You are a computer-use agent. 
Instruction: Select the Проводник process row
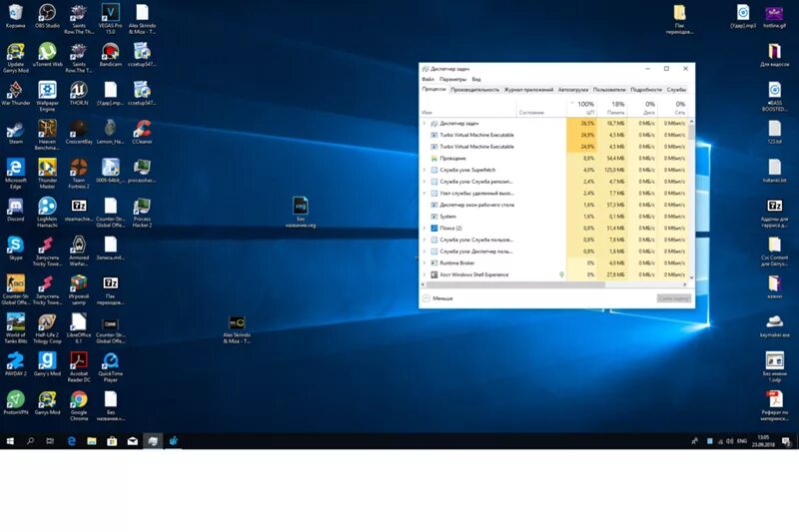pyautogui.click(x=554, y=159)
